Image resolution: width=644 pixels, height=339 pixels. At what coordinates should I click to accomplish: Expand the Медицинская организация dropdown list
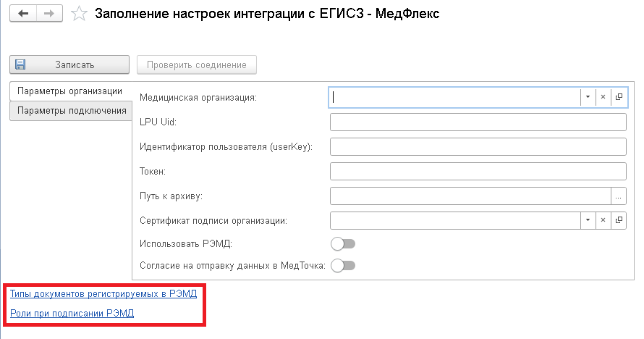tap(588, 96)
